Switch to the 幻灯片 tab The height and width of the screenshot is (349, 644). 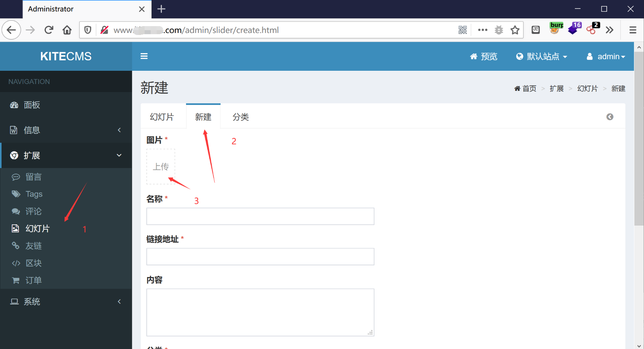tap(162, 117)
